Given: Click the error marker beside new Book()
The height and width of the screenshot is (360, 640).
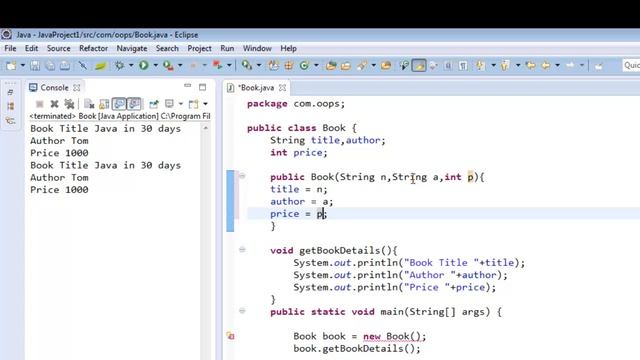Looking at the screenshot, I should [231, 336].
